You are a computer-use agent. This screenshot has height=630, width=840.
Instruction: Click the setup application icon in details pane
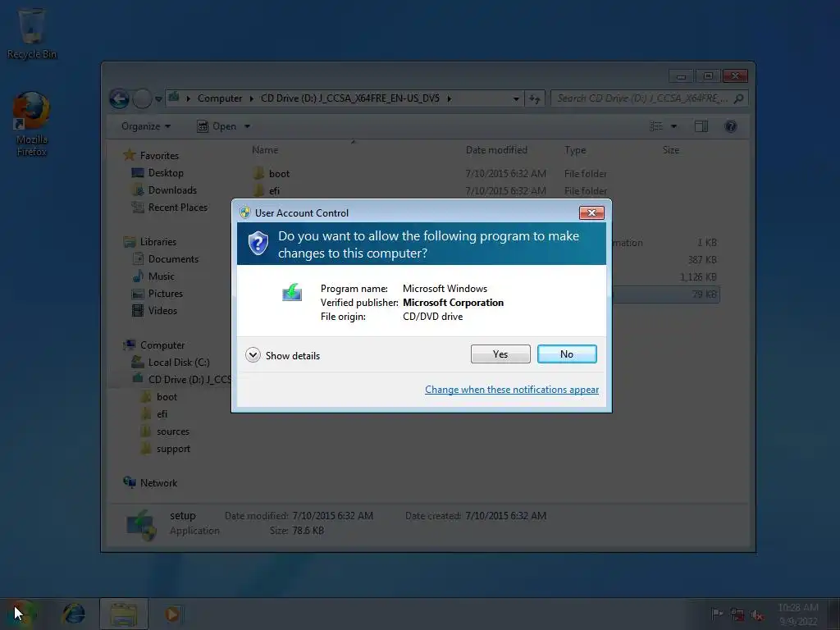click(141, 525)
